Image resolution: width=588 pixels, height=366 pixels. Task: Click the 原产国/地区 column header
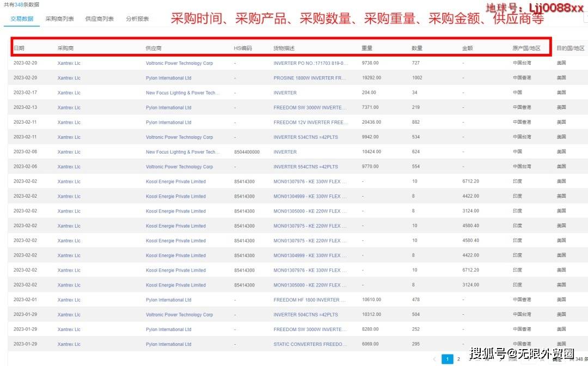(x=526, y=48)
